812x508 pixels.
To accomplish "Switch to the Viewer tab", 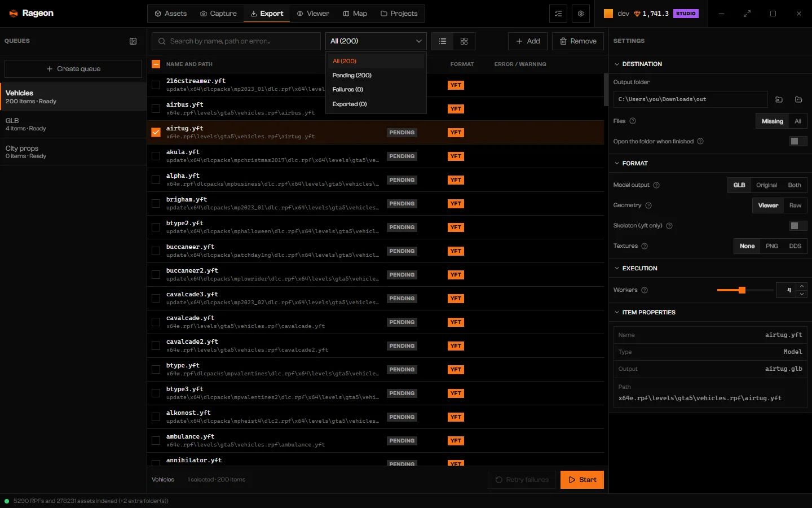I will 313,14.
